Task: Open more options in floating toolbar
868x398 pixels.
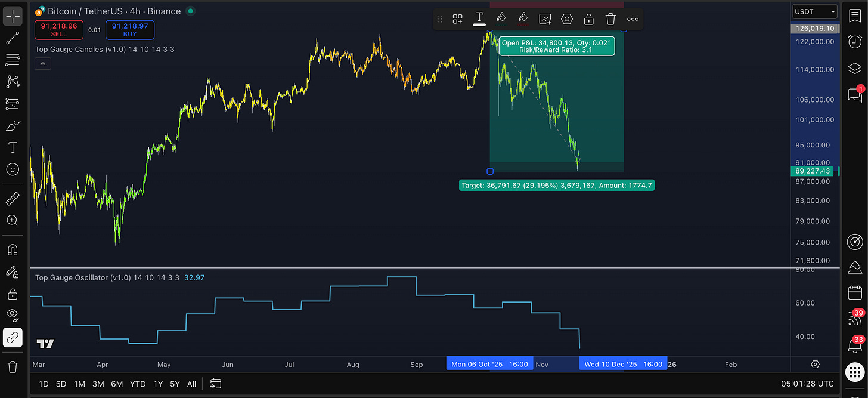Action: click(x=633, y=19)
